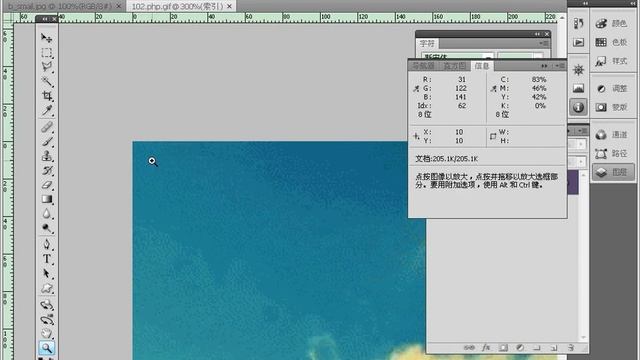Select the Healing Brush tool
640x360 pixels.
[x=47, y=127]
